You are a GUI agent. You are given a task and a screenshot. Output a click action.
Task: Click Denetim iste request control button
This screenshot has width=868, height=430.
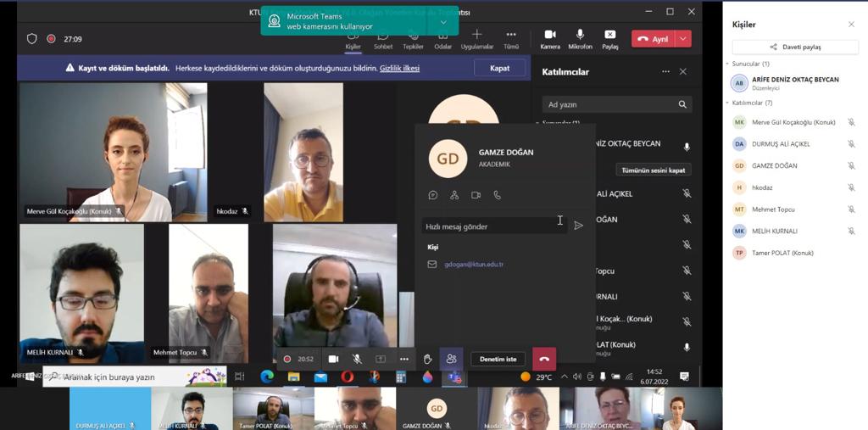[x=498, y=359]
